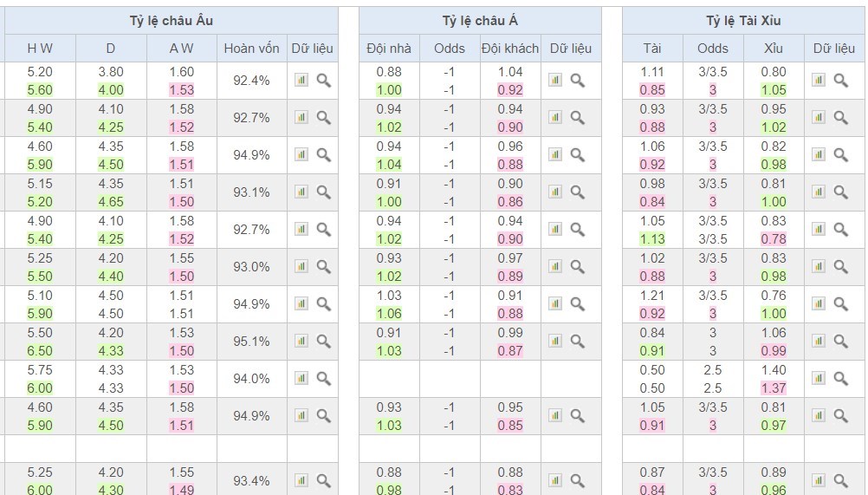Select the Tỷ lệ Tài Xỉu header
Image resolution: width=868 pixels, height=495 pixels.
[742, 21]
